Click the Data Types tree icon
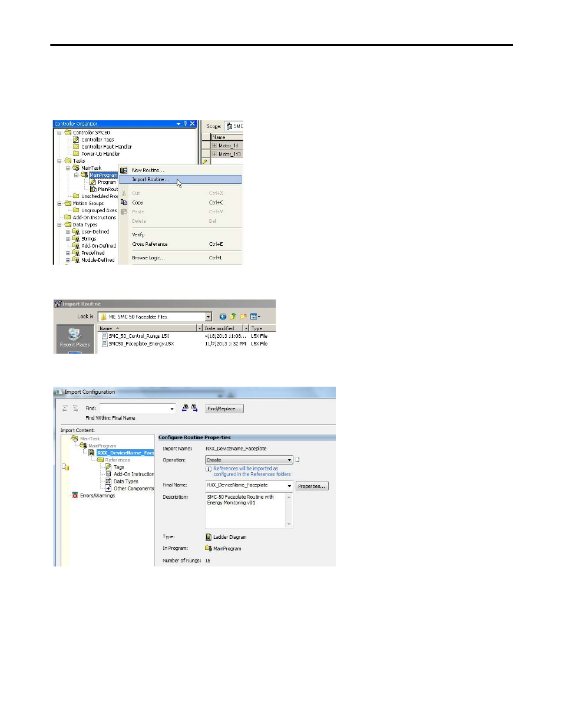Viewport: 562px width, 728px height. [x=108, y=481]
